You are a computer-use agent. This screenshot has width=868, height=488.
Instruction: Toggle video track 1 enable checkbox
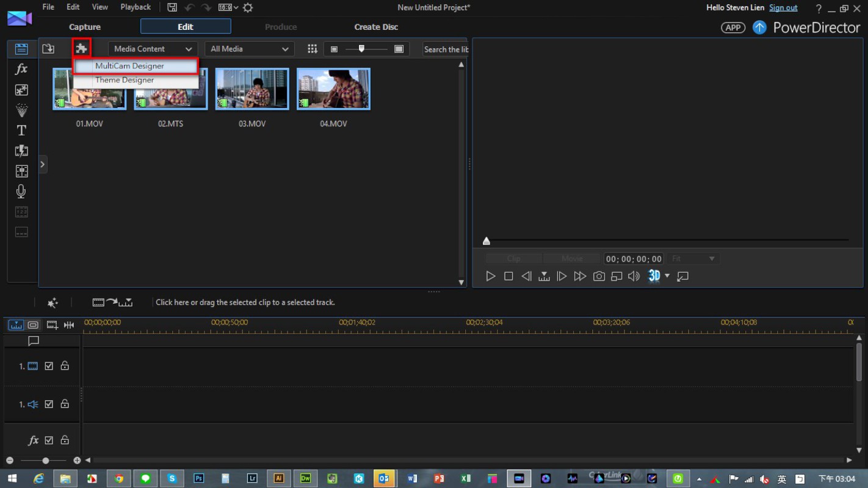pos(49,366)
